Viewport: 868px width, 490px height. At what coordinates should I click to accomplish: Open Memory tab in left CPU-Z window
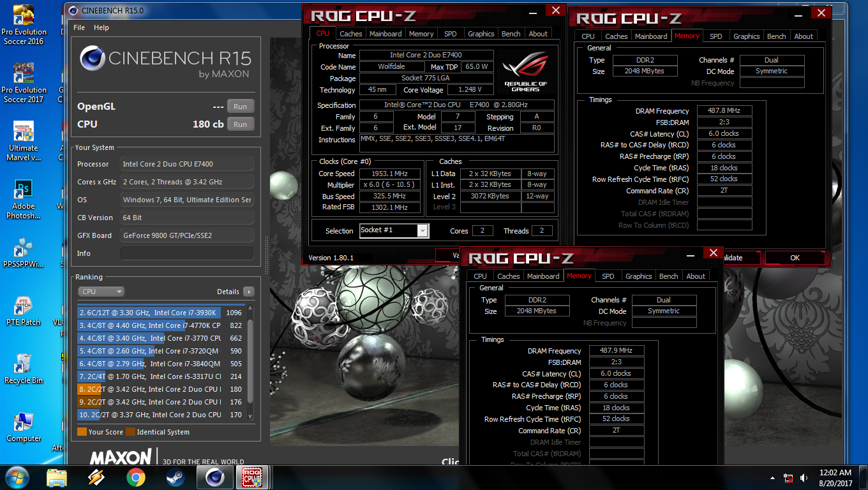(x=421, y=34)
